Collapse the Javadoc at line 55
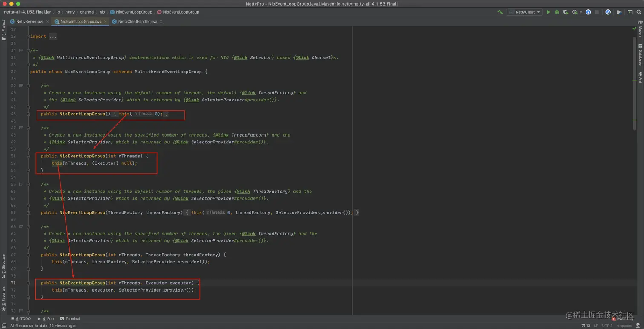This screenshot has height=329, width=644. click(28, 184)
